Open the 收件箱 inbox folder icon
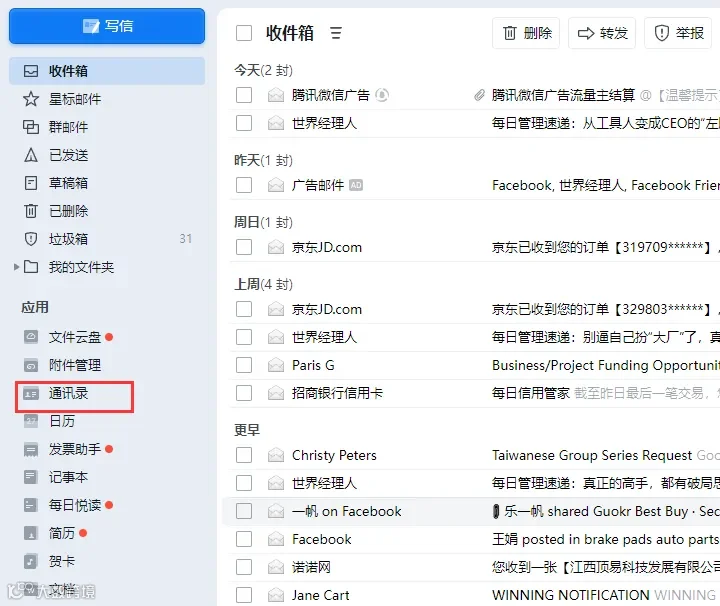This screenshot has width=720, height=606. coord(31,71)
